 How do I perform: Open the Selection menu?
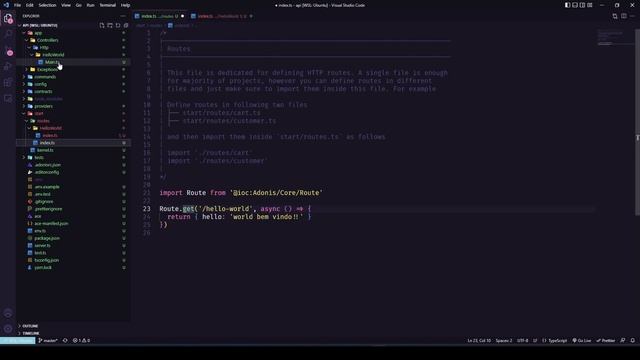pyautogui.click(x=47, y=5)
